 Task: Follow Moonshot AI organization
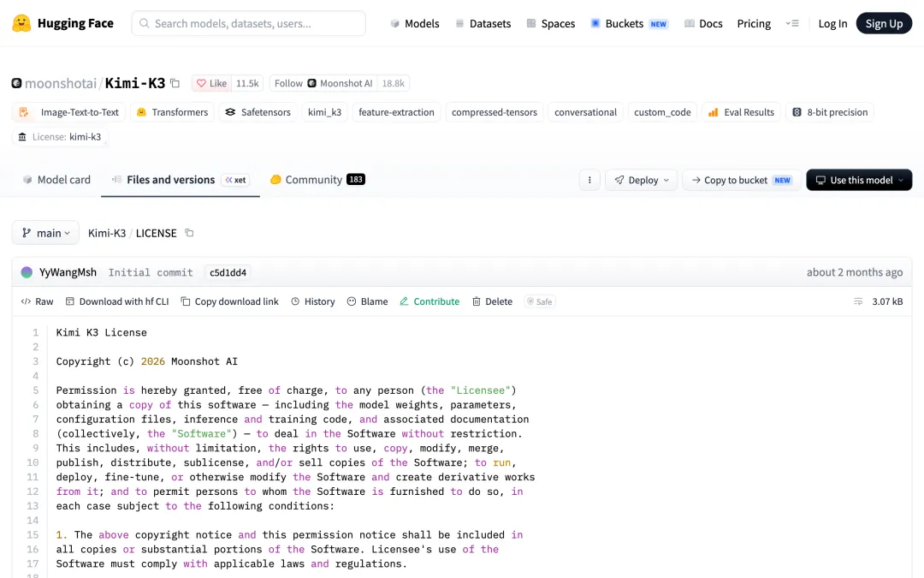[x=289, y=83]
